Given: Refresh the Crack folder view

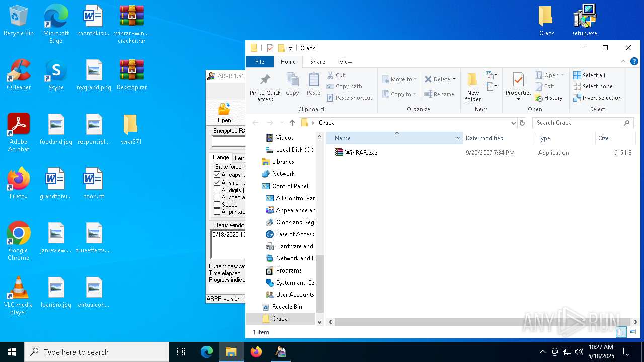Looking at the screenshot, I should [522, 123].
